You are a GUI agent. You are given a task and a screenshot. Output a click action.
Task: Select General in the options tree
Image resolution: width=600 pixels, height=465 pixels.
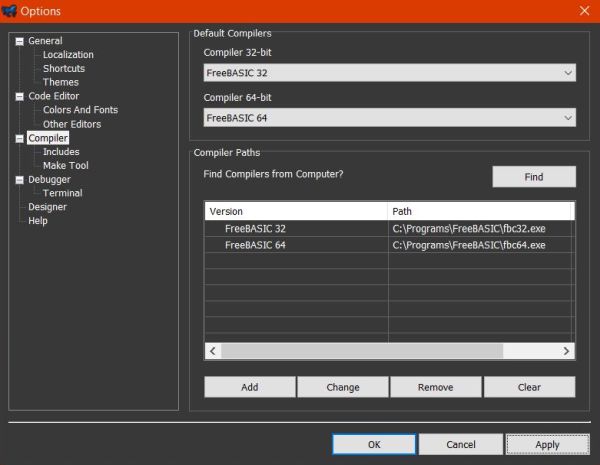(45, 41)
